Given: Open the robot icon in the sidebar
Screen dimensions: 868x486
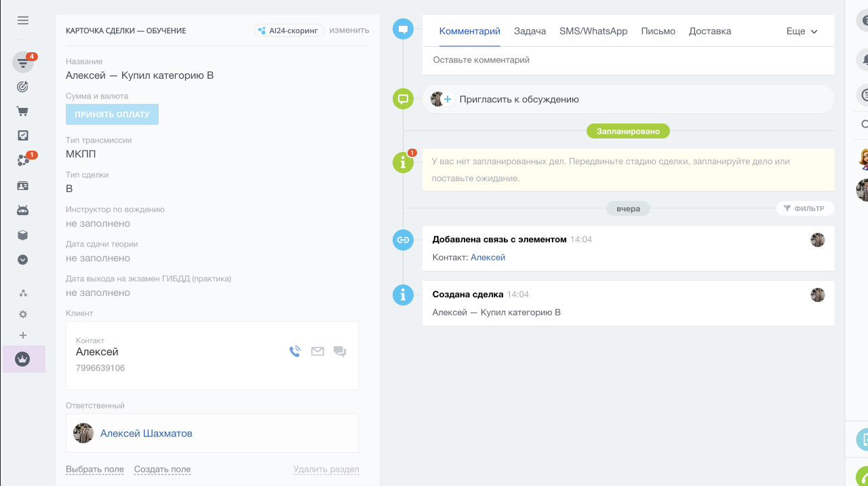Looking at the screenshot, I should (23, 210).
